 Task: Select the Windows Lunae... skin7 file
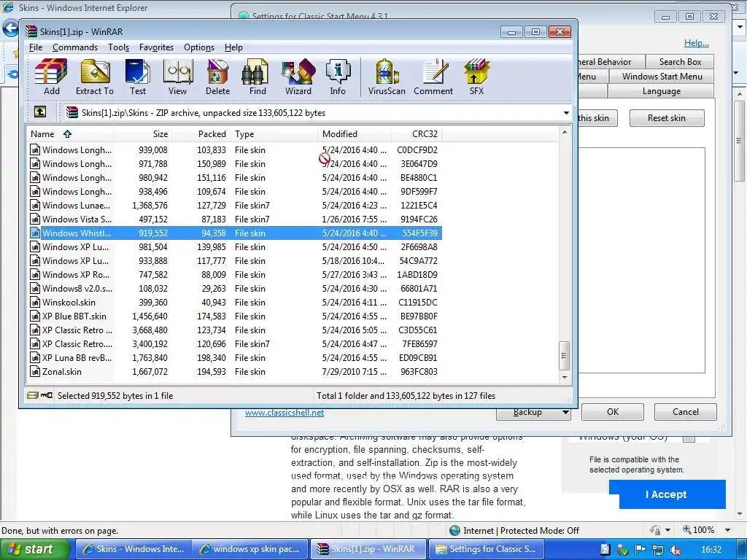click(x=234, y=205)
